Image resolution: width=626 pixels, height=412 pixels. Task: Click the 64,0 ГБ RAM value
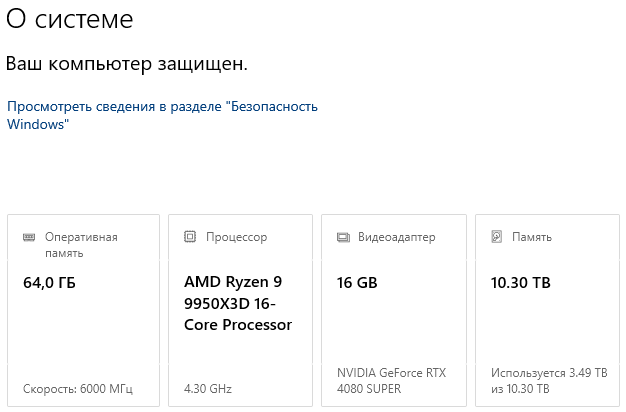pos(49,283)
